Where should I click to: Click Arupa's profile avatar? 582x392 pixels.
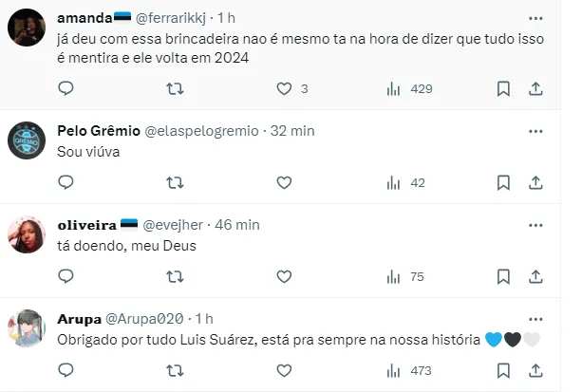(27, 327)
